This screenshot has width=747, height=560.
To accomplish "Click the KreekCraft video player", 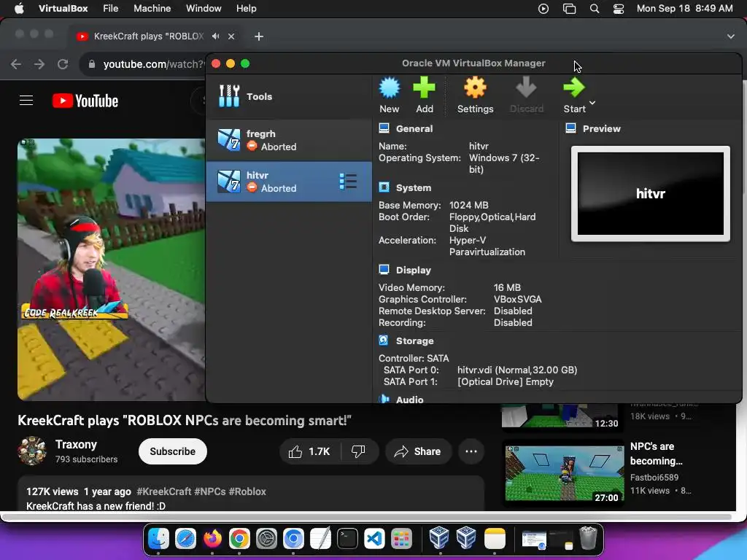I will click(x=112, y=270).
